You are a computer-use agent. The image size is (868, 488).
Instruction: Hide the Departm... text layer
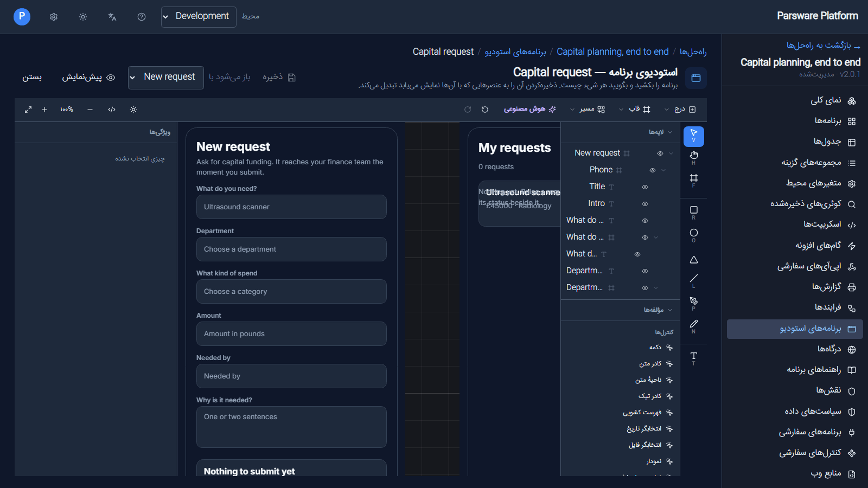point(645,271)
